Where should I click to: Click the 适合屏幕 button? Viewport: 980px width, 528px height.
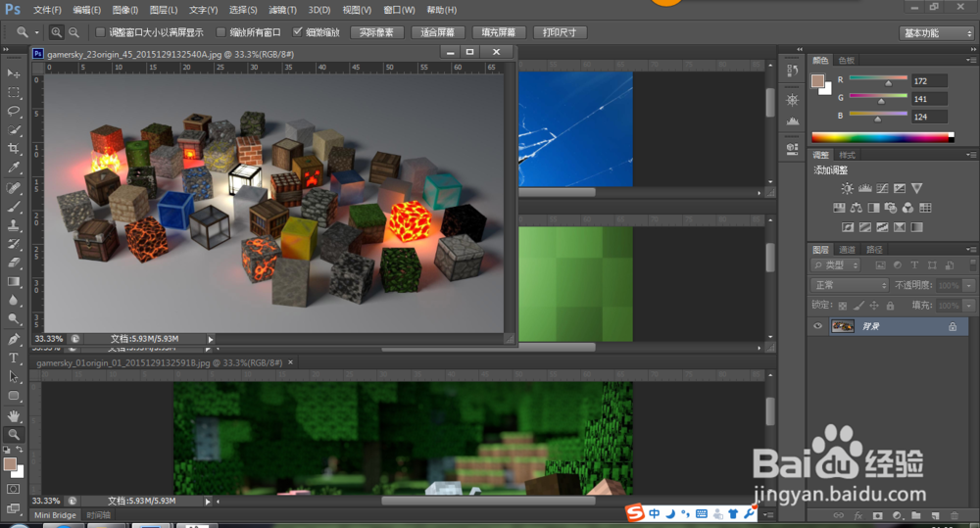[437, 32]
